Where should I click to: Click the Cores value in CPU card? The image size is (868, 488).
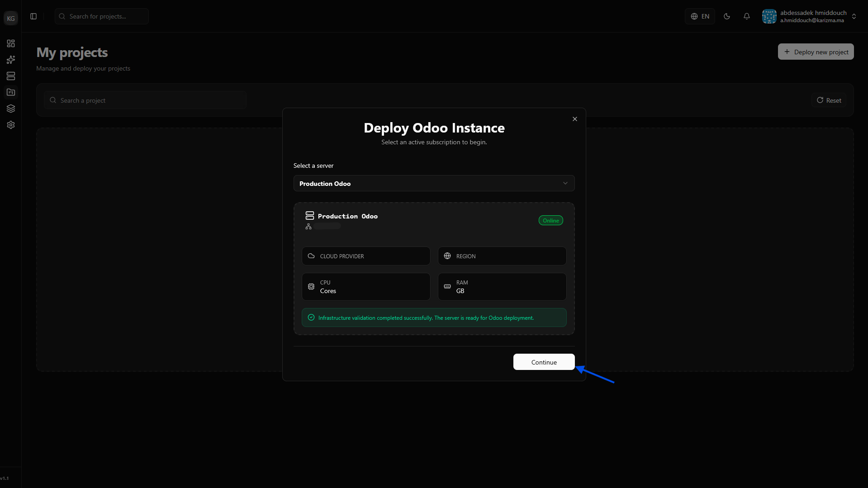pos(328,291)
